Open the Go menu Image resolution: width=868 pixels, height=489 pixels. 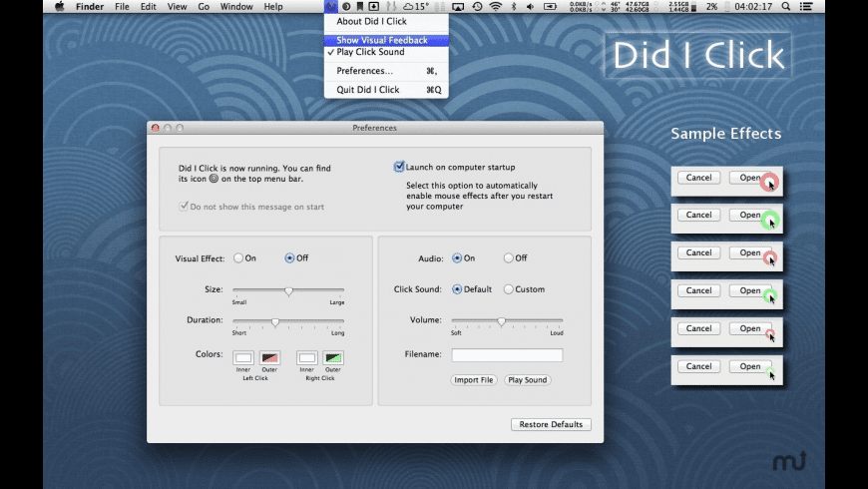point(204,7)
